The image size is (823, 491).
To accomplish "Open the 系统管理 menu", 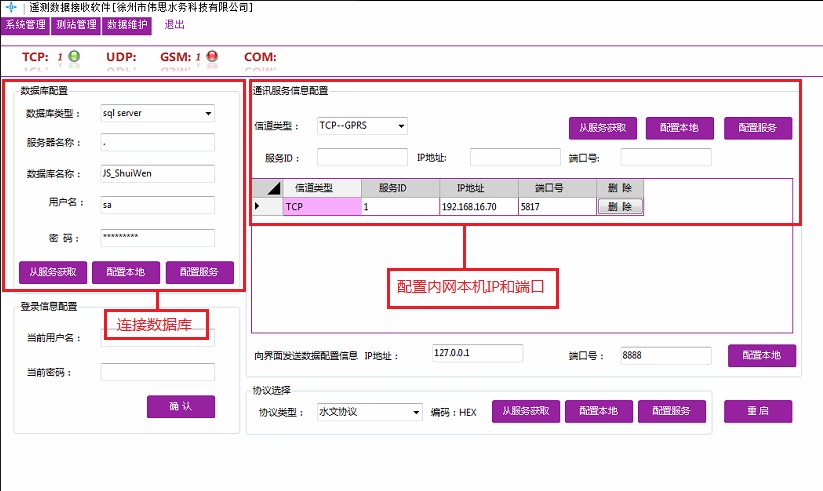I will [x=26, y=24].
